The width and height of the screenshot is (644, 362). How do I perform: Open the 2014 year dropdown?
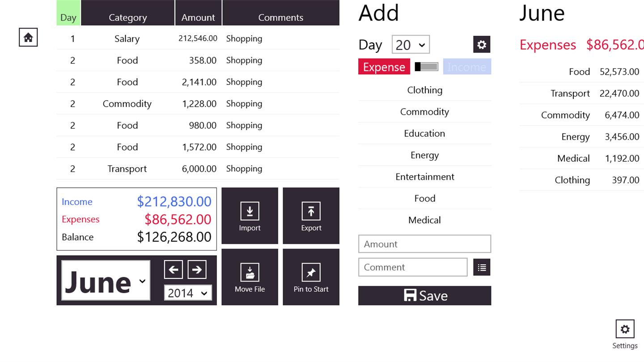[x=188, y=293]
